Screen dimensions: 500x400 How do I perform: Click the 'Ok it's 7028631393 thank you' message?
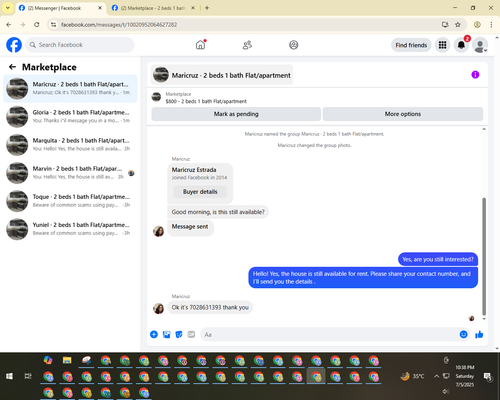click(210, 307)
